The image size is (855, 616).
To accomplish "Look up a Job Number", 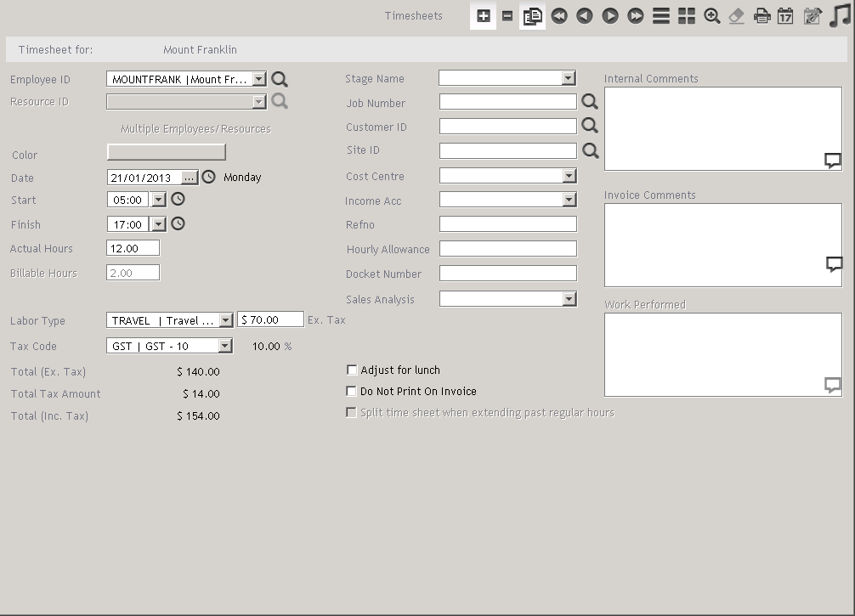I will click(x=590, y=101).
